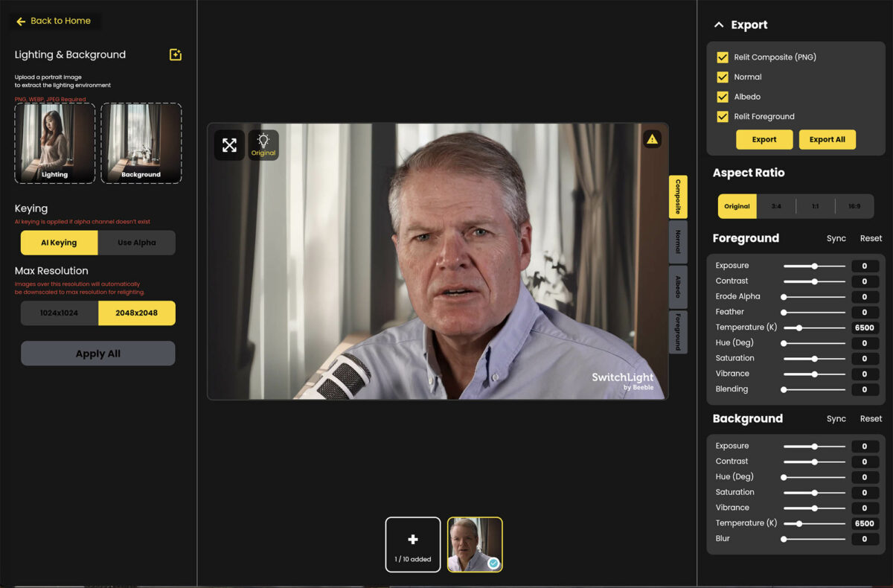Image resolution: width=893 pixels, height=588 pixels.
Task: Click the Lighting reference image thumbnail
Action: click(54, 143)
